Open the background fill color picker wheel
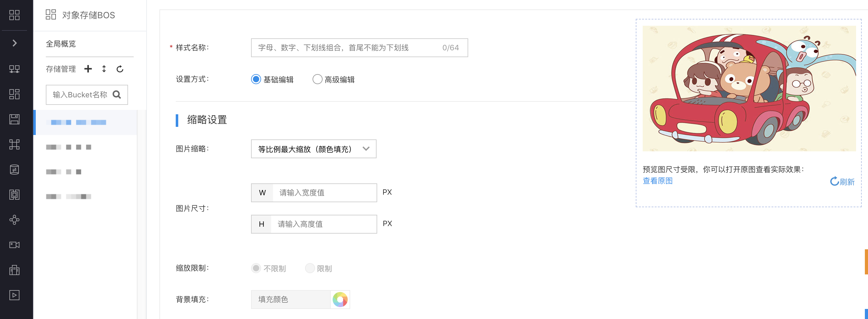The width and height of the screenshot is (868, 319). click(x=340, y=300)
